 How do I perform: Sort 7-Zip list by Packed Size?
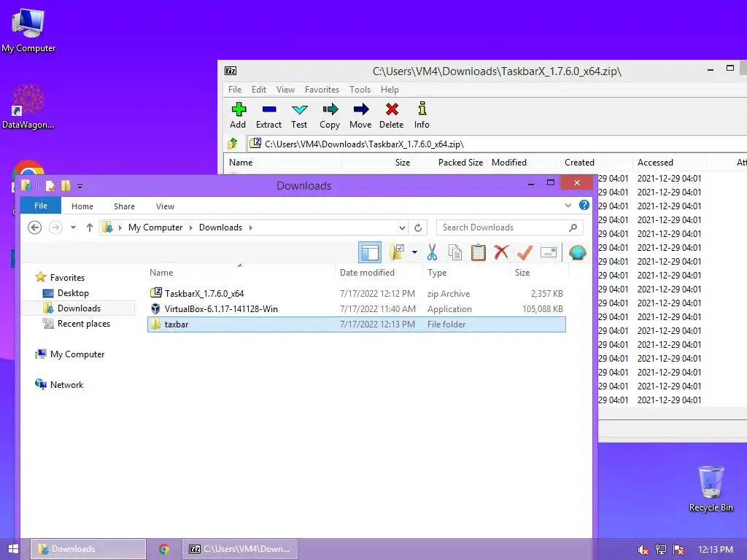(x=460, y=163)
